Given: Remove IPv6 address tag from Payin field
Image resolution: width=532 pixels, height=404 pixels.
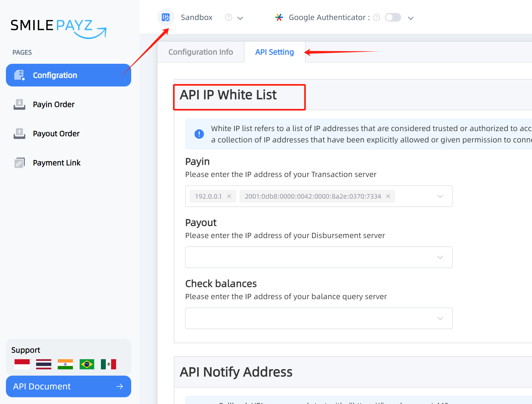Looking at the screenshot, I should click(388, 196).
